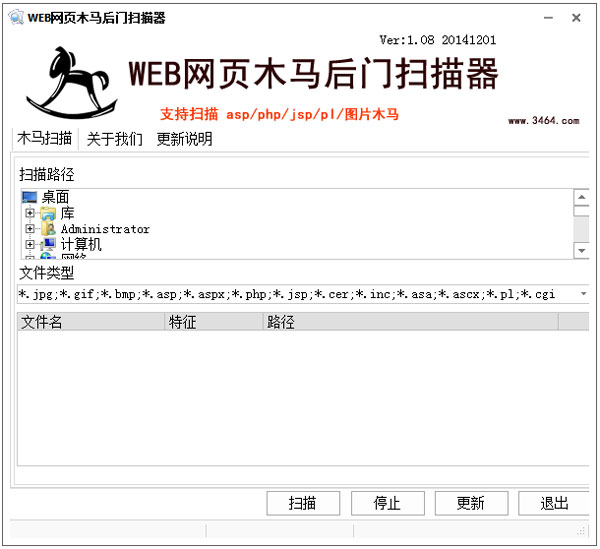This screenshot has width=600, height=549.
Task: Expand the Administrator tree node
Action: (x=30, y=229)
